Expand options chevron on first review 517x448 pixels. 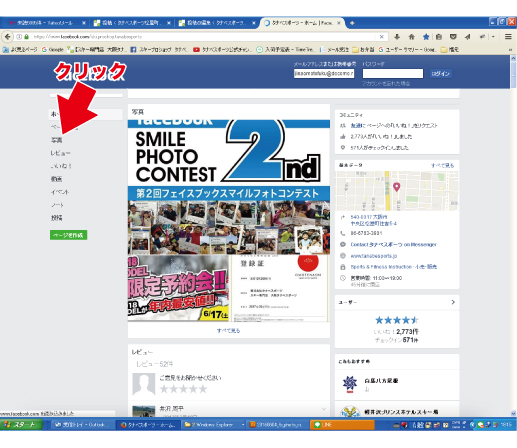pyautogui.click(x=324, y=409)
